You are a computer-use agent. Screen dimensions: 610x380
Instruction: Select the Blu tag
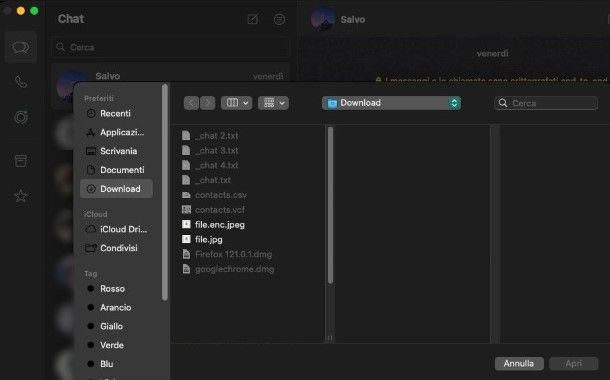coord(116,364)
